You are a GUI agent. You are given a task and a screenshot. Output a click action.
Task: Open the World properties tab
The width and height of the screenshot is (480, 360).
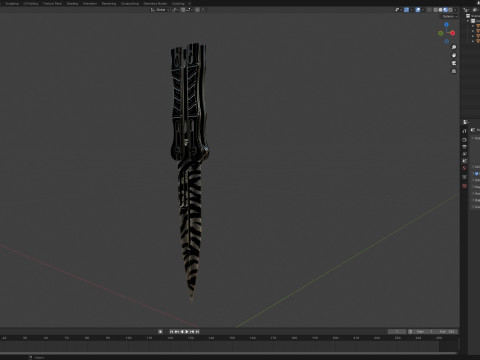tap(465, 168)
